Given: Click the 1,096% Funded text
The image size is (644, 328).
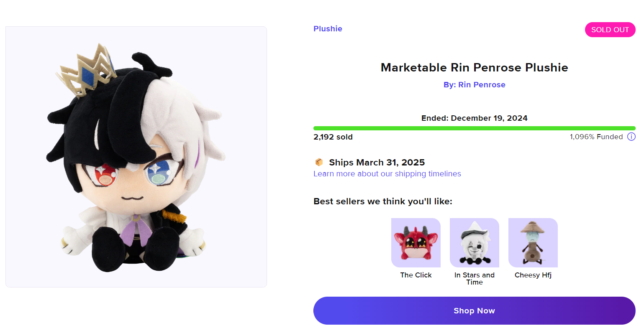Looking at the screenshot, I should click(596, 137).
